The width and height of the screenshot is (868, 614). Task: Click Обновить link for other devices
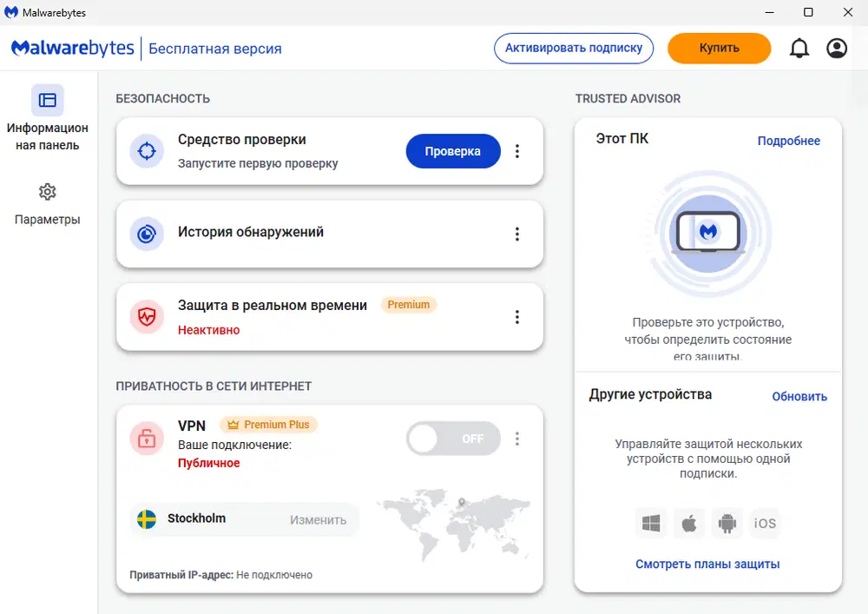(799, 396)
